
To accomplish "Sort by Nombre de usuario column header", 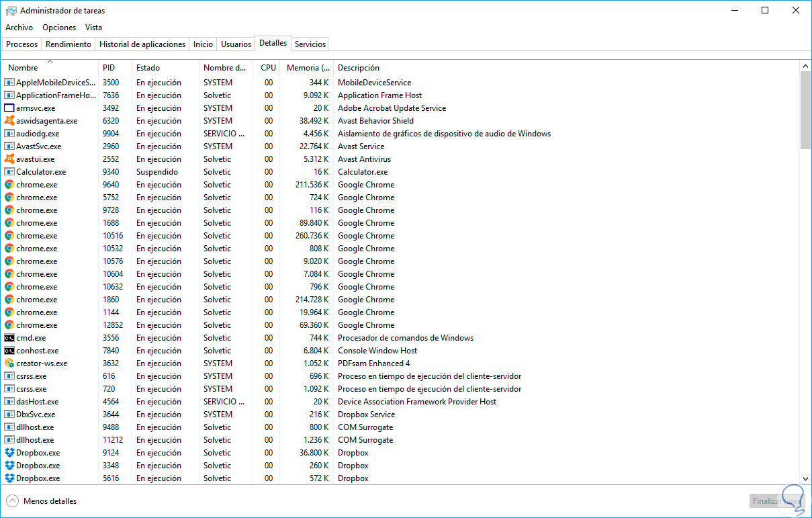I will point(226,68).
